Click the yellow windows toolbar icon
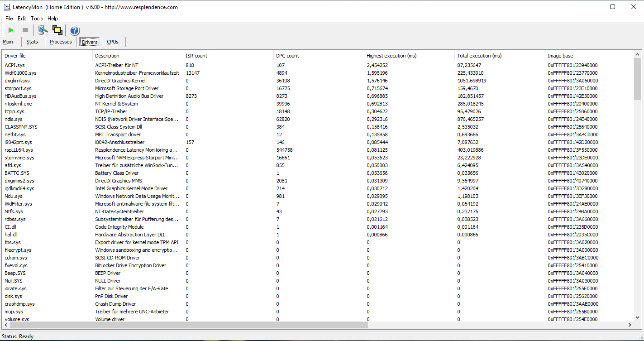The width and height of the screenshot is (644, 341). coord(57,30)
